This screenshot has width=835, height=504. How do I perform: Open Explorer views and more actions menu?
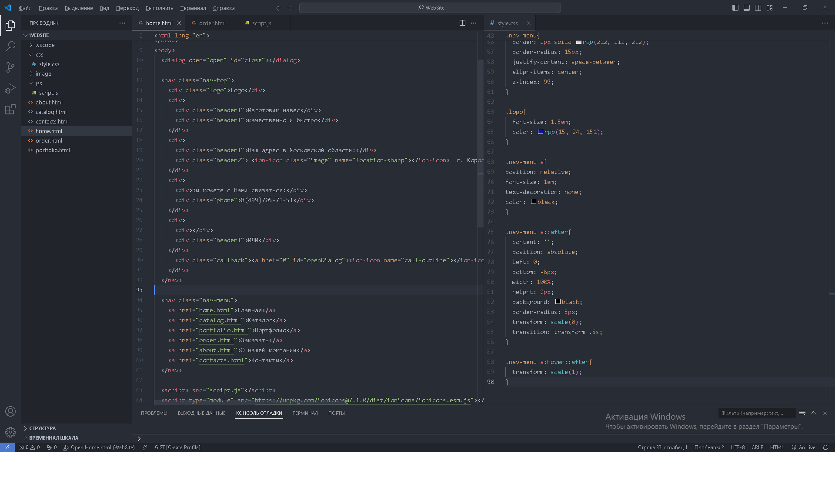122,23
